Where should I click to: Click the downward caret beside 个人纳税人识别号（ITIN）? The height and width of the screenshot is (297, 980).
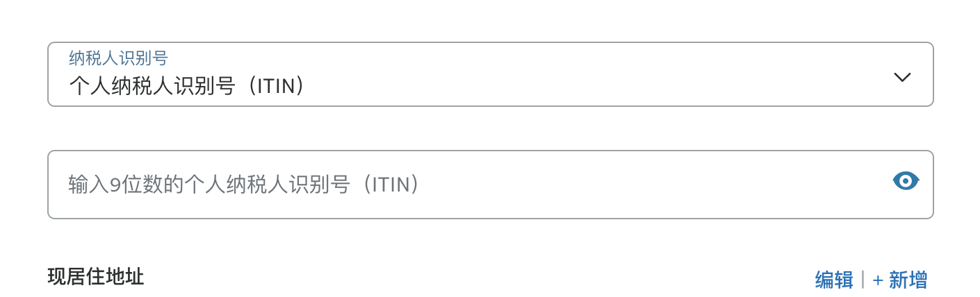(902, 77)
